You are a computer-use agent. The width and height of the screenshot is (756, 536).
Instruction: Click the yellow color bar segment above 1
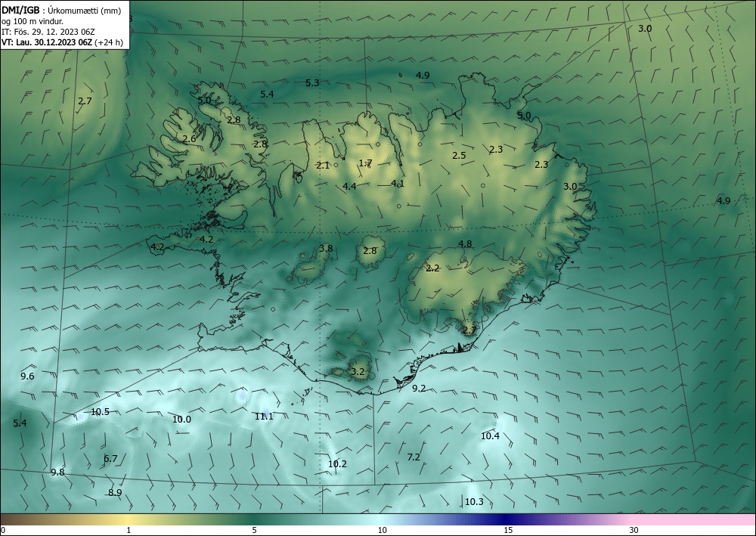(x=129, y=519)
